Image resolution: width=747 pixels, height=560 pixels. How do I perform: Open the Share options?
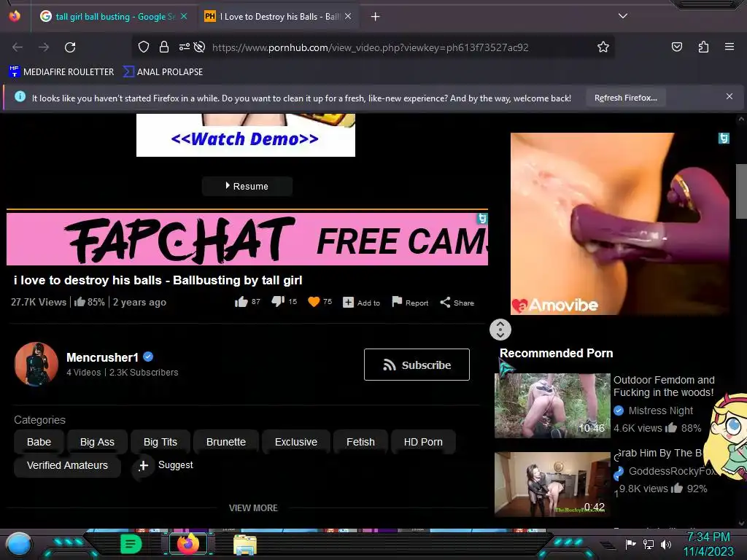457,303
